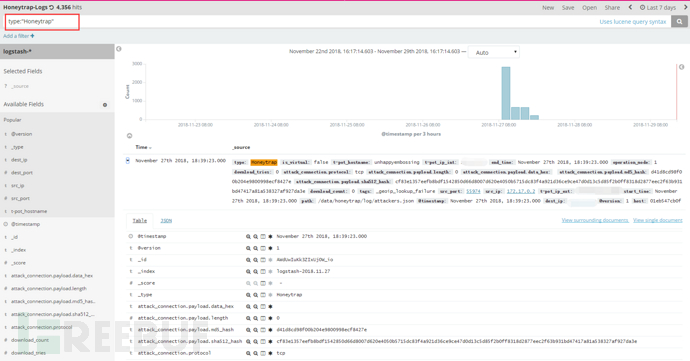Image resolution: width=690 pixels, height=361 pixels.
Task: Filter for attack_connection.payload.md5_hash value
Action: point(248,330)
